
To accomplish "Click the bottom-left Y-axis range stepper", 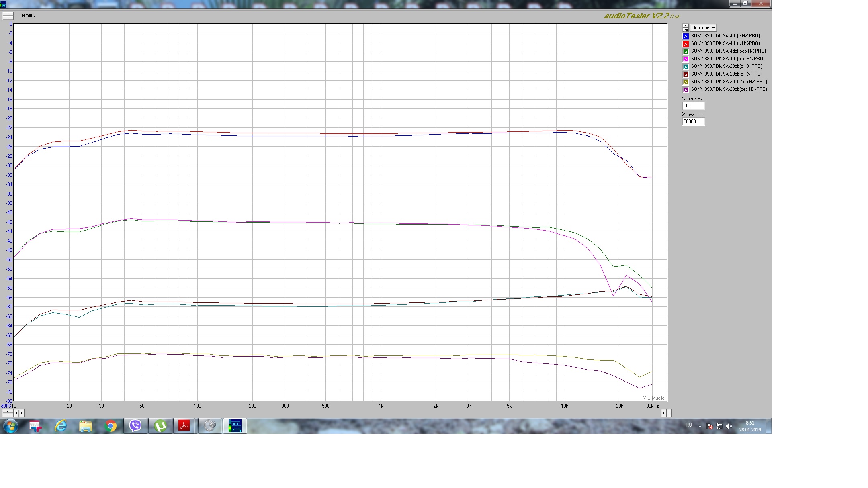I will point(8,412).
